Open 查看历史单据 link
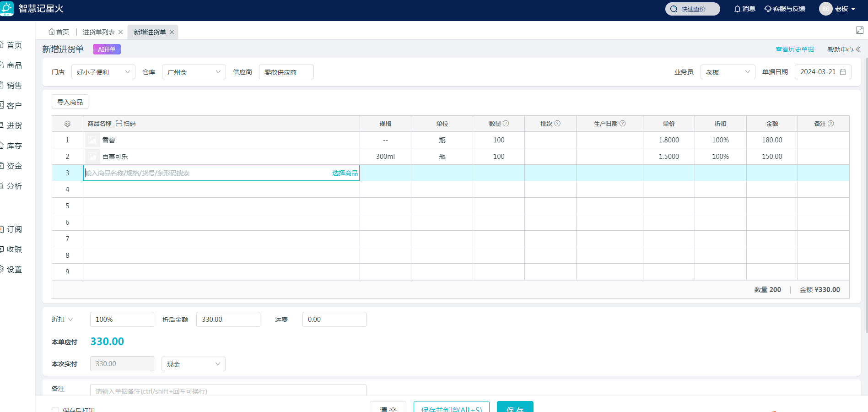This screenshot has height=412, width=868. pos(794,49)
